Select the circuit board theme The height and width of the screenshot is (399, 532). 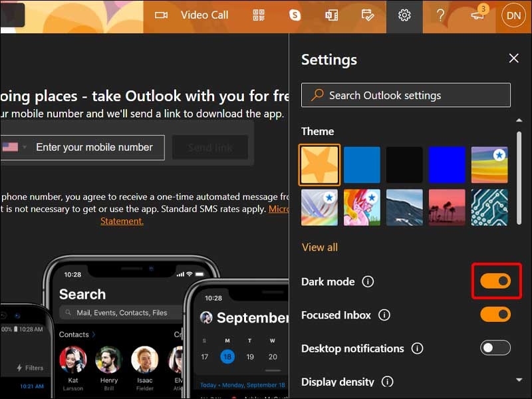coord(489,207)
